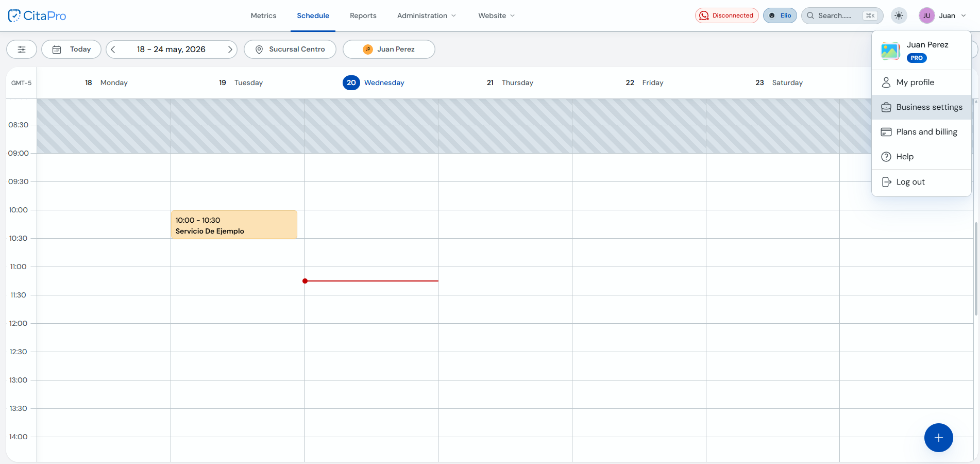Click Juan Perez profile picture in menu
This screenshot has height=464, width=980.
[x=890, y=51]
